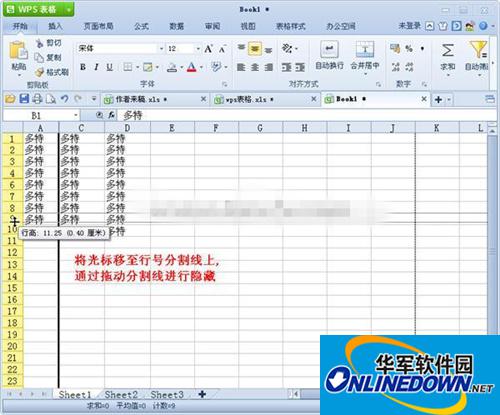This screenshot has width=500, height=415.
Task: Increase font size with large A icon
Action: click(208, 49)
